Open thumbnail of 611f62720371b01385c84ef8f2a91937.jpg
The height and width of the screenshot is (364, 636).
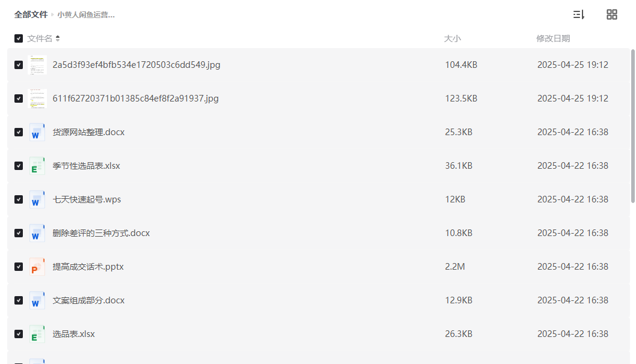tap(37, 99)
